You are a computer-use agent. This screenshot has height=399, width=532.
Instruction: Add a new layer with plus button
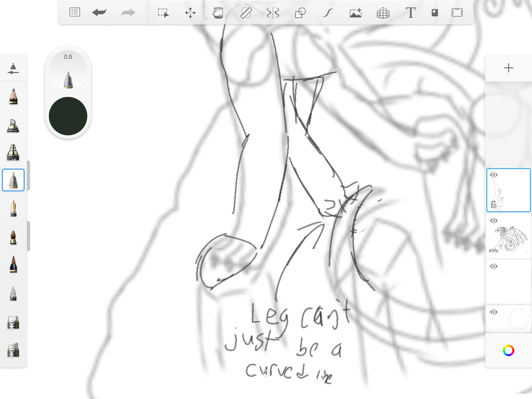pos(508,68)
